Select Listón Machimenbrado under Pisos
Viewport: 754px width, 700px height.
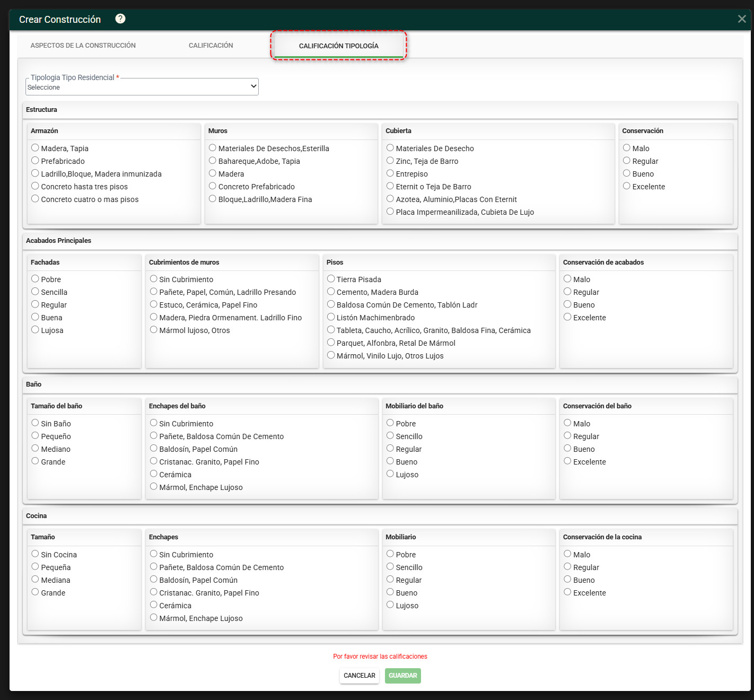pyautogui.click(x=331, y=317)
